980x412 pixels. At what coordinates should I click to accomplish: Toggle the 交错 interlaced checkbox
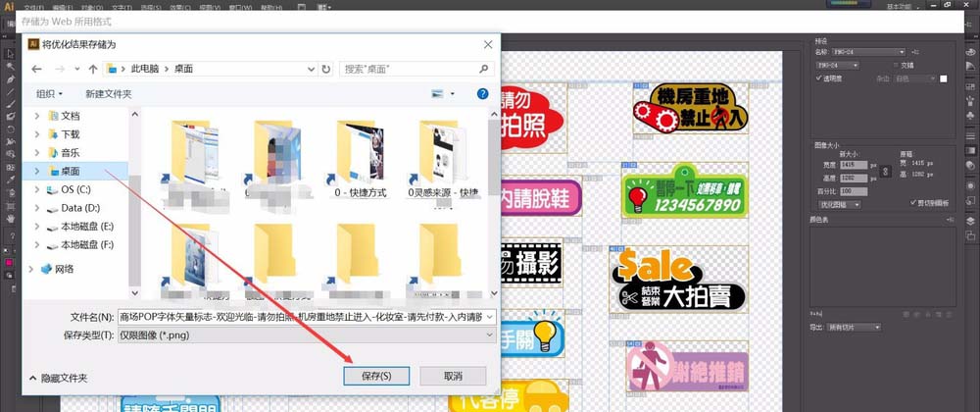tap(896, 65)
